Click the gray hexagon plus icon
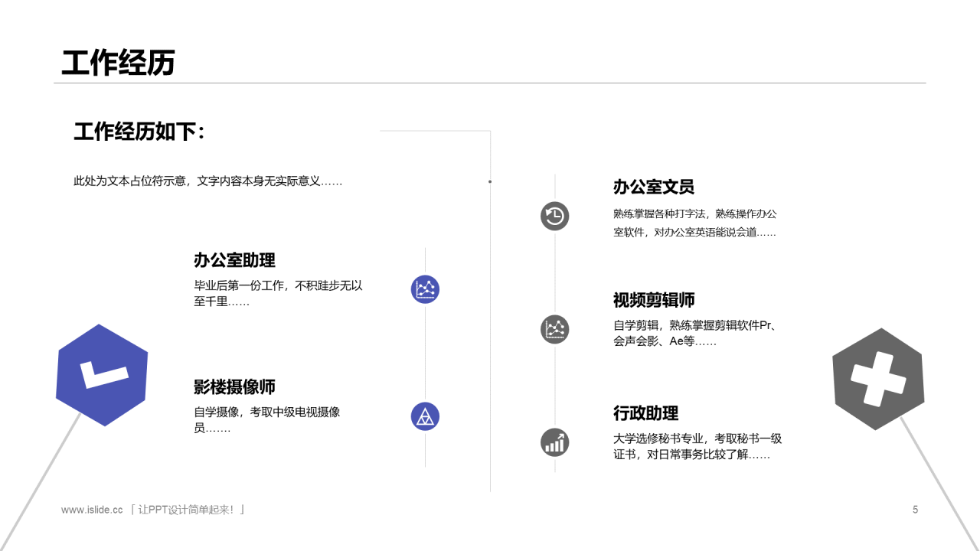The image size is (980, 551). pyautogui.click(x=878, y=379)
